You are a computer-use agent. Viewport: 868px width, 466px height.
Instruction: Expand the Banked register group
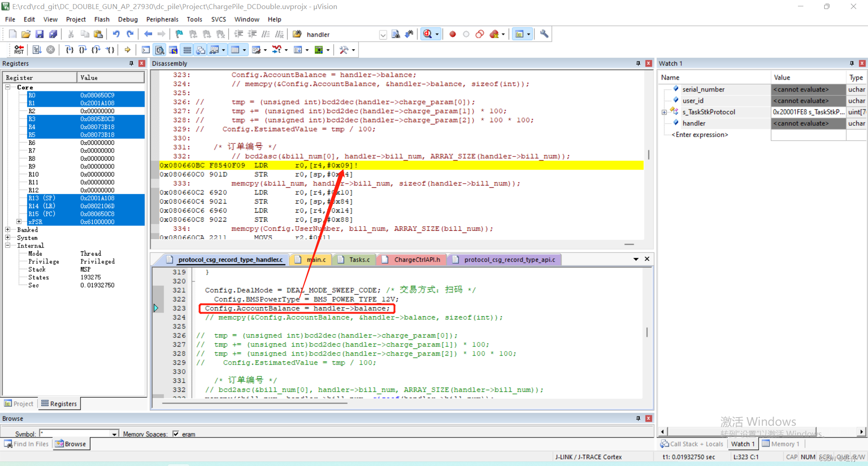click(x=8, y=229)
